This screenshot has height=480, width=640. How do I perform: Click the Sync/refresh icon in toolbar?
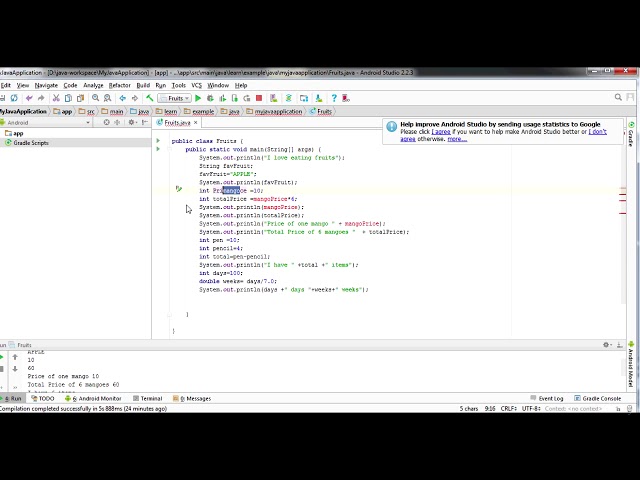click(14, 98)
